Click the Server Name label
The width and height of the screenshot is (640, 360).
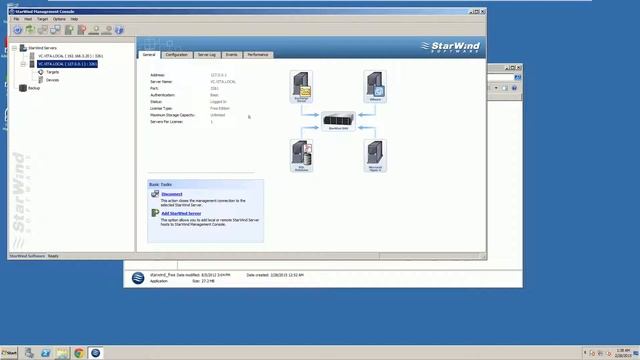161,82
